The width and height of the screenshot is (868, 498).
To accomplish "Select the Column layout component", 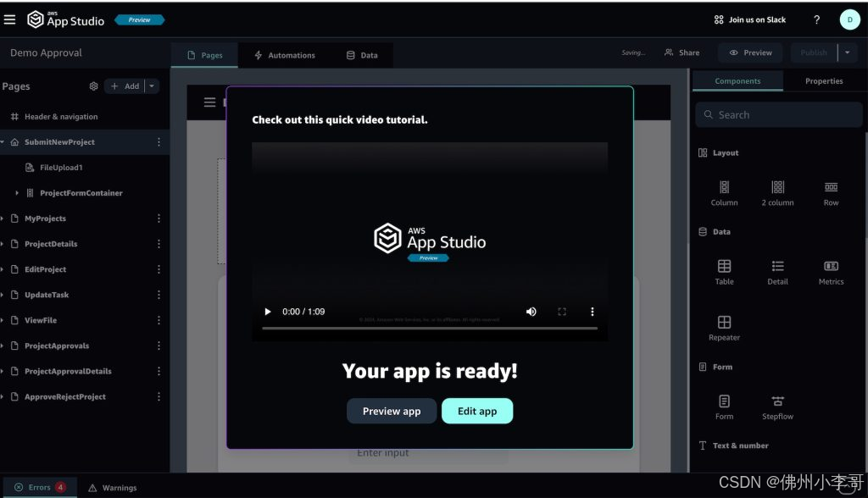I will (x=724, y=193).
